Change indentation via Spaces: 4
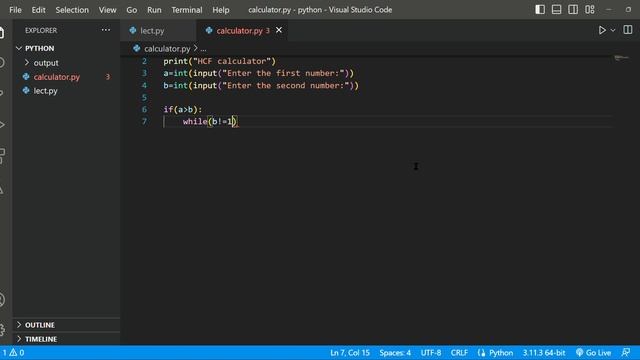 395,353
